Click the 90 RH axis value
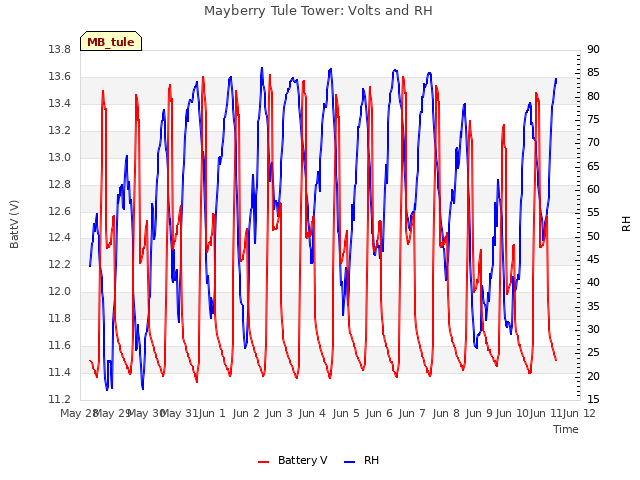640x480 pixels. (593, 50)
